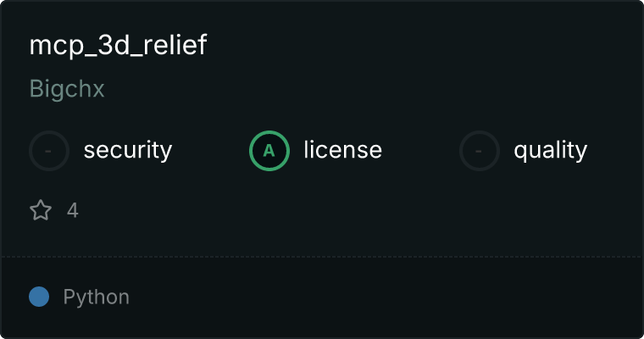Select the quality label text

click(550, 150)
